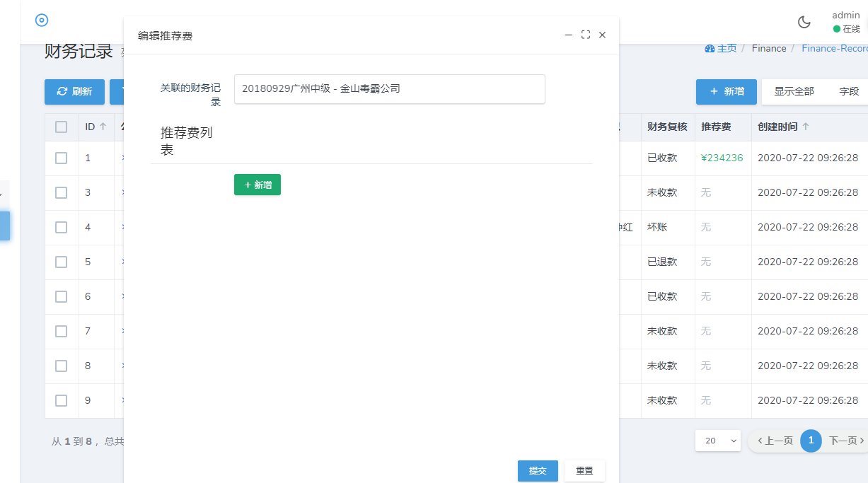Click the dashboard icon beside 主页
The height and width of the screenshot is (483, 868).
coord(710,49)
